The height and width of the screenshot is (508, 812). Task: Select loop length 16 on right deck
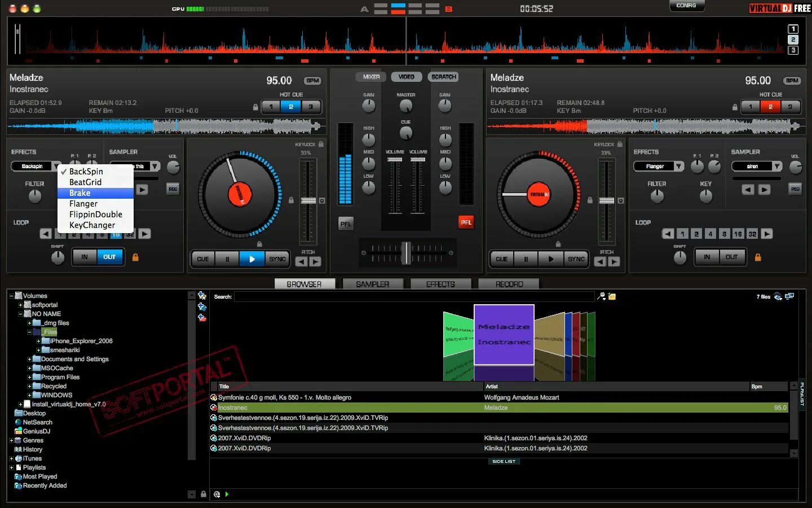(x=738, y=234)
